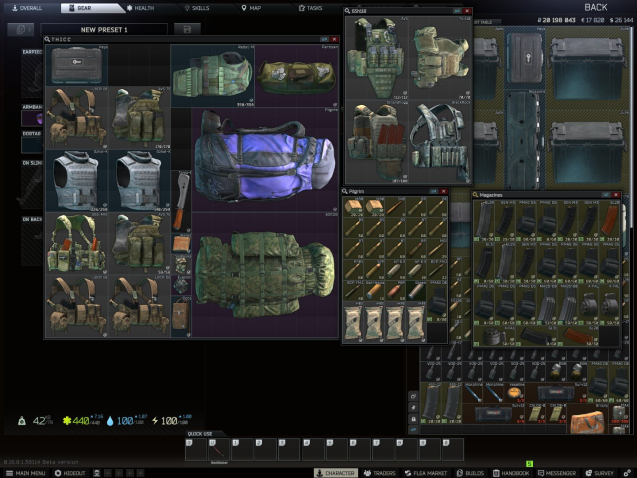Select the KIVAAL drum in Magazines bottom row

(494, 336)
